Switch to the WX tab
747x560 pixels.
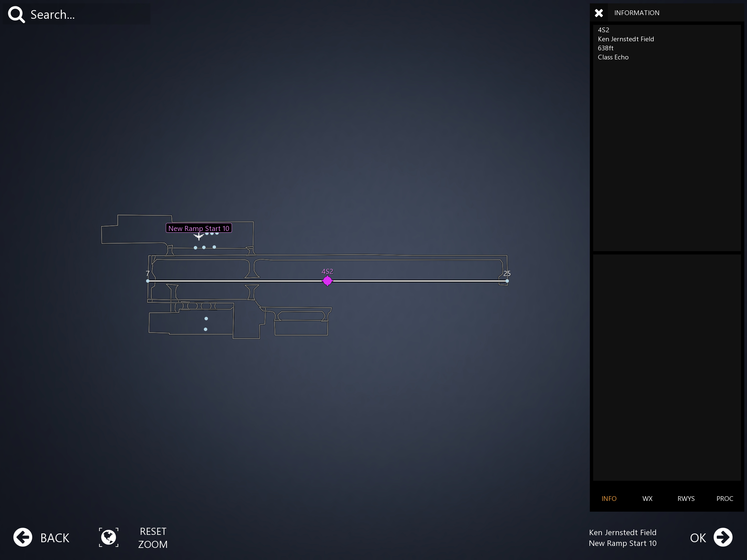647,499
